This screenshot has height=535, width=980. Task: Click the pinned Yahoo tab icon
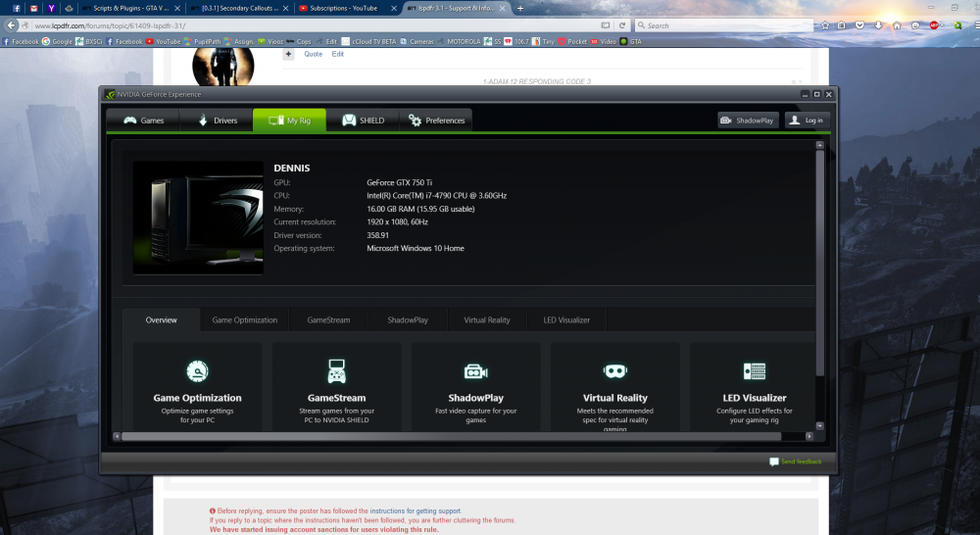pyautogui.click(x=51, y=8)
